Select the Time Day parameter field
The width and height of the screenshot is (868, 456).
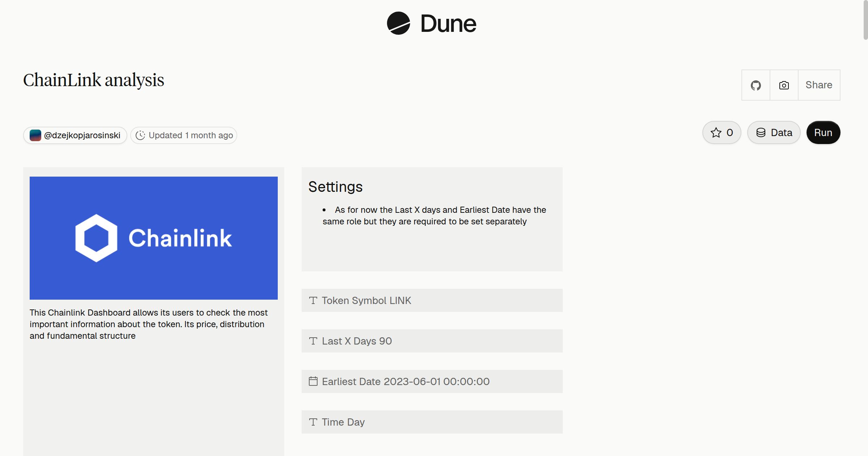point(432,422)
